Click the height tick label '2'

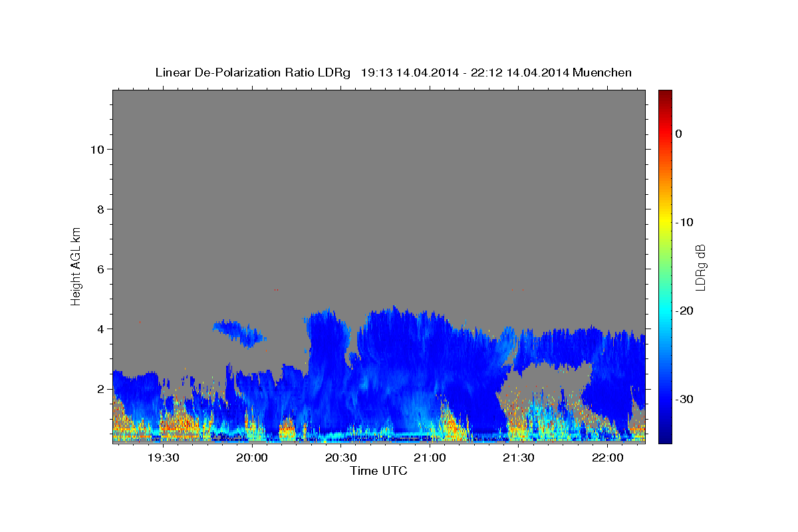(100, 389)
